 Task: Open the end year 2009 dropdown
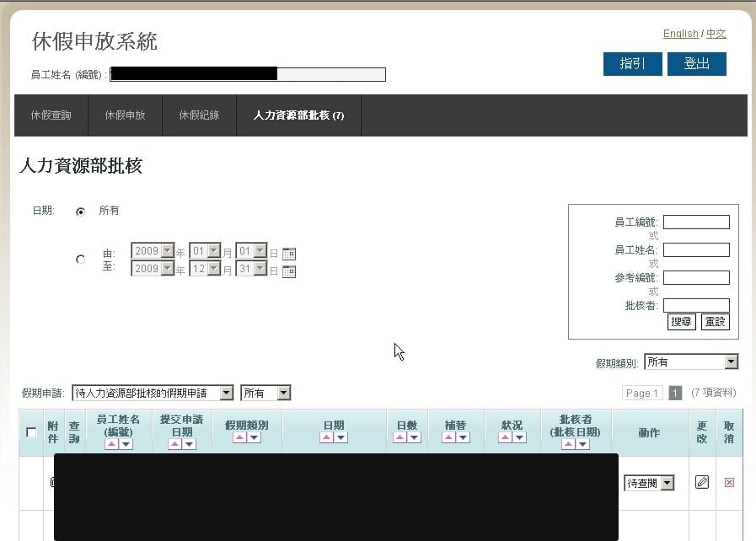[x=153, y=269]
